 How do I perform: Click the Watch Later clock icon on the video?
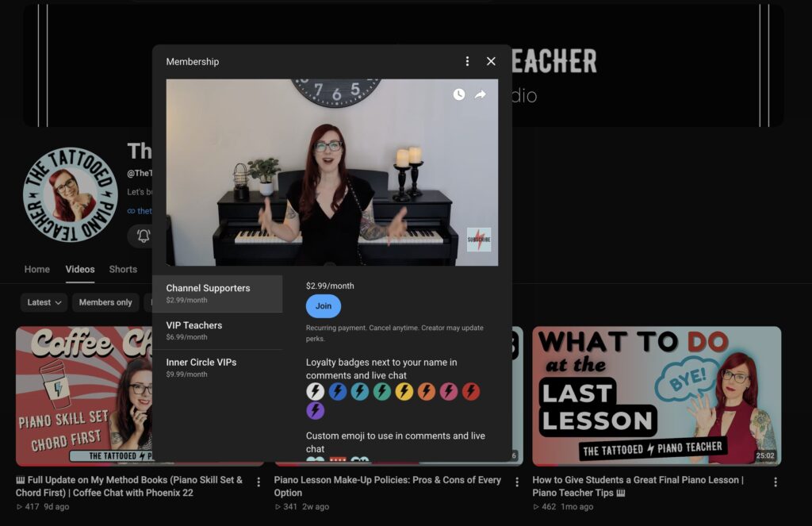pyautogui.click(x=459, y=94)
